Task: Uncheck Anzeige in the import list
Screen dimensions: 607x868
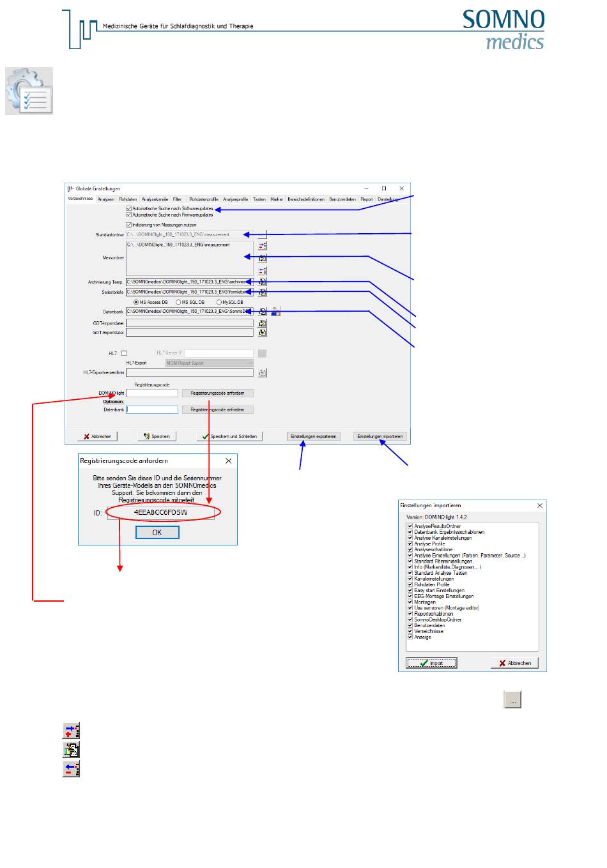Action: coord(410,637)
